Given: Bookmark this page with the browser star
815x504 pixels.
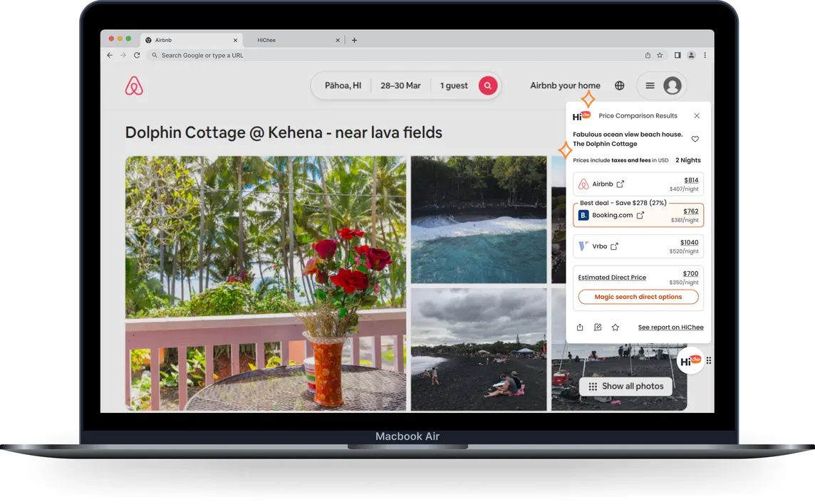Looking at the screenshot, I should (660, 56).
